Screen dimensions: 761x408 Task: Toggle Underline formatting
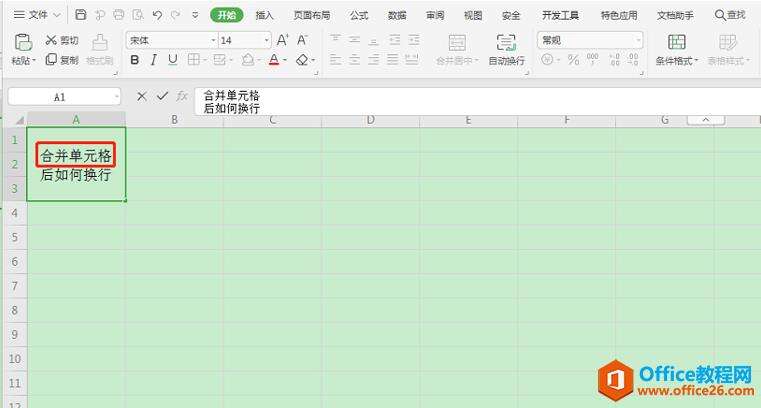click(172, 60)
